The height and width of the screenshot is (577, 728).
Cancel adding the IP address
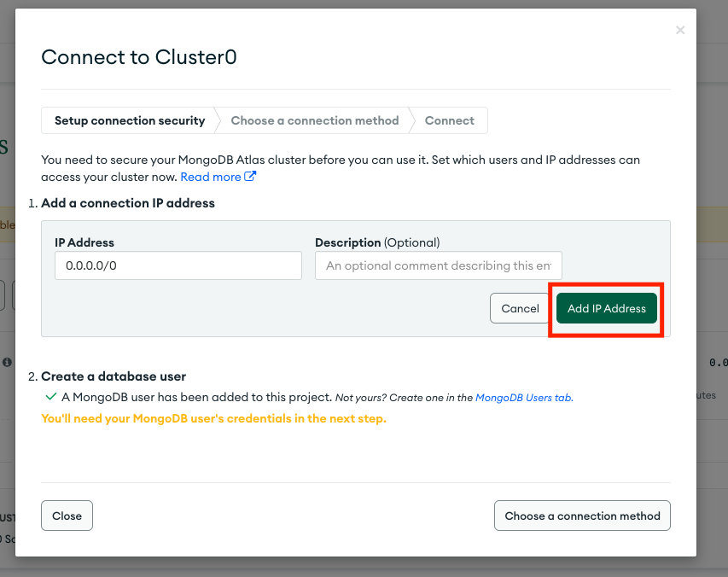point(520,308)
